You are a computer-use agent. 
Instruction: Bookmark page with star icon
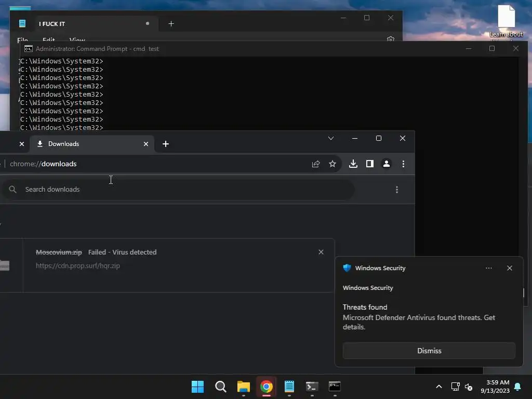332,164
